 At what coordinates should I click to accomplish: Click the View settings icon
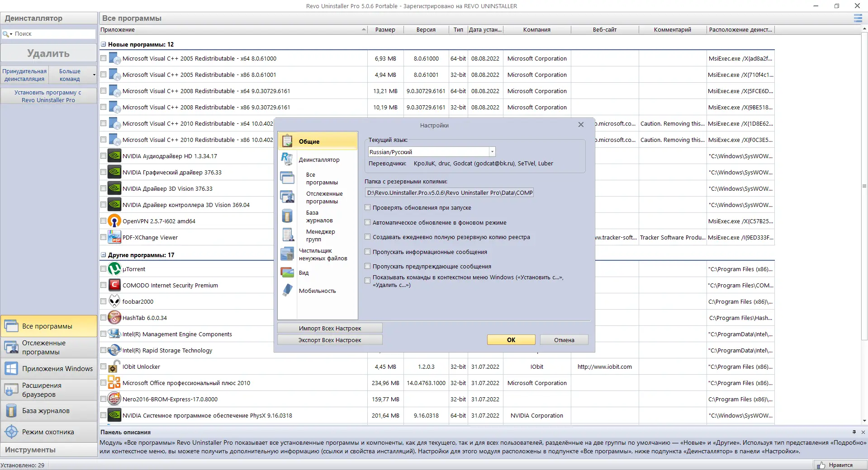point(287,273)
